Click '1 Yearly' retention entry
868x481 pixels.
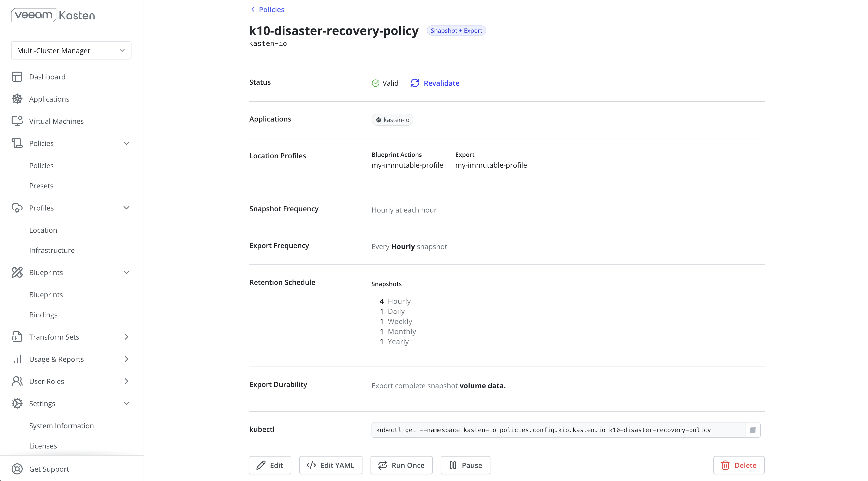(x=394, y=342)
